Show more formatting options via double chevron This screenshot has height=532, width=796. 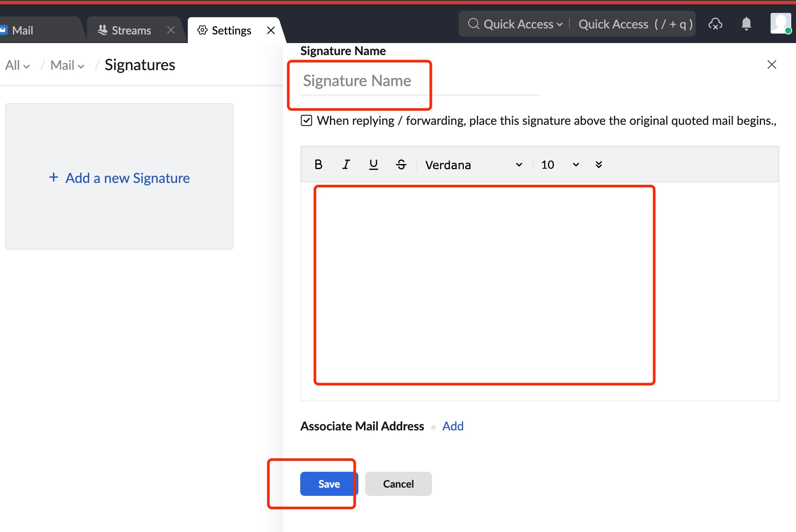click(599, 164)
